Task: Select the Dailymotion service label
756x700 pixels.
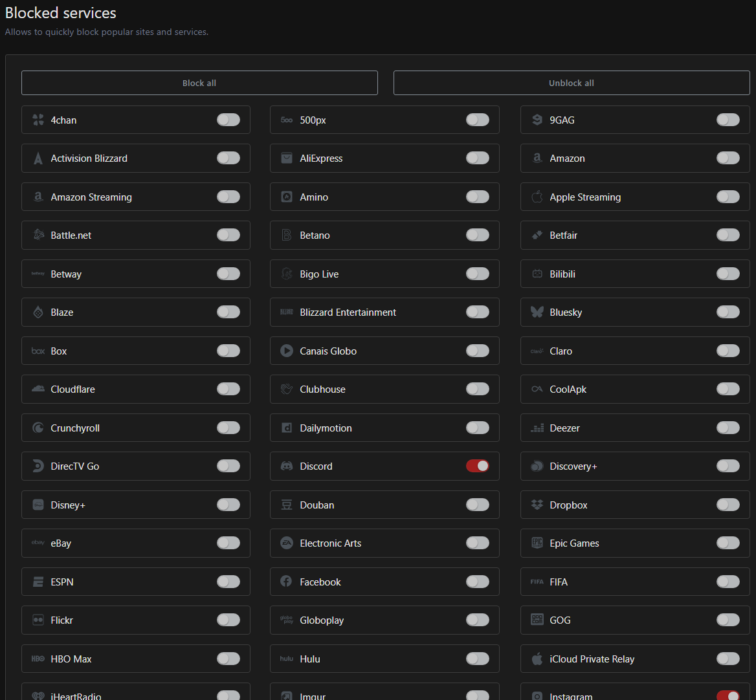Action: (x=326, y=428)
